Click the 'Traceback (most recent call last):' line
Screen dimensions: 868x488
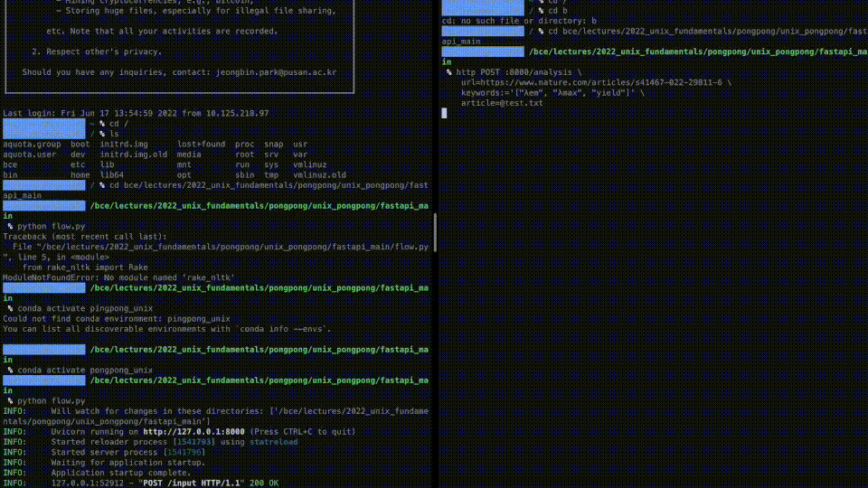[x=85, y=237]
